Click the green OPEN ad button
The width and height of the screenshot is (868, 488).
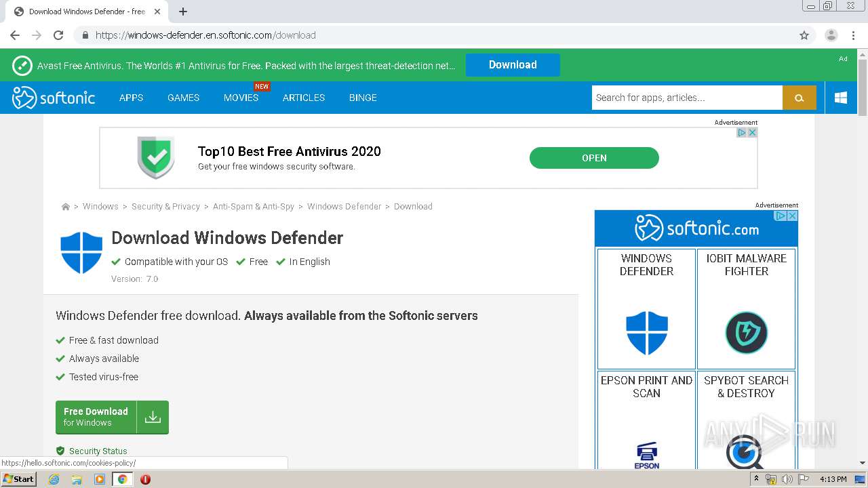(x=594, y=158)
